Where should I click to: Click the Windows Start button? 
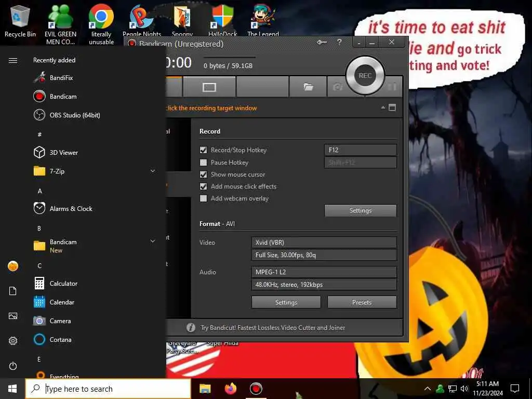pos(12,389)
